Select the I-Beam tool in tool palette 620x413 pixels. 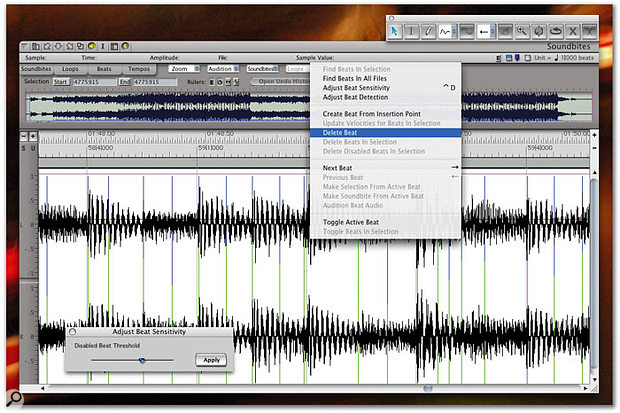tap(411, 31)
